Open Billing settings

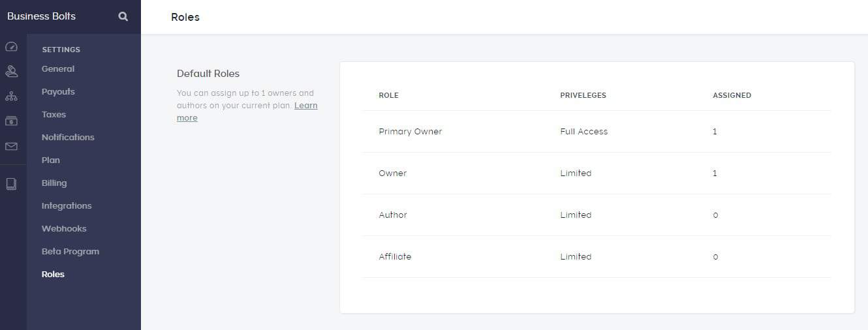click(54, 183)
